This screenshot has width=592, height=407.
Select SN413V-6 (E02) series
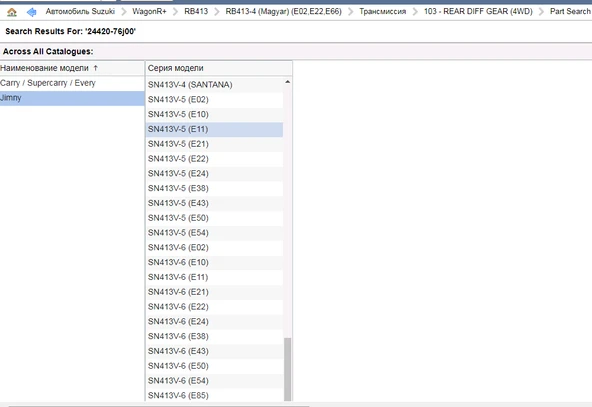point(214,247)
